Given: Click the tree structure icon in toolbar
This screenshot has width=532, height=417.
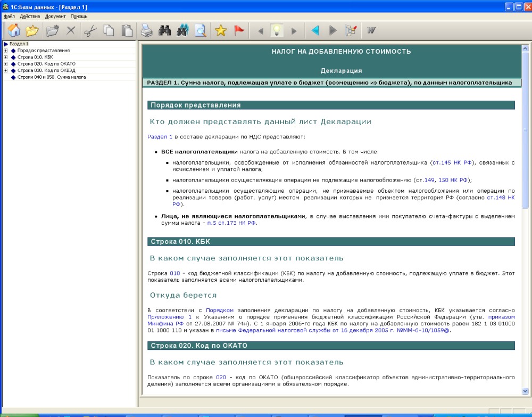Looking at the screenshot, I should 351,31.
